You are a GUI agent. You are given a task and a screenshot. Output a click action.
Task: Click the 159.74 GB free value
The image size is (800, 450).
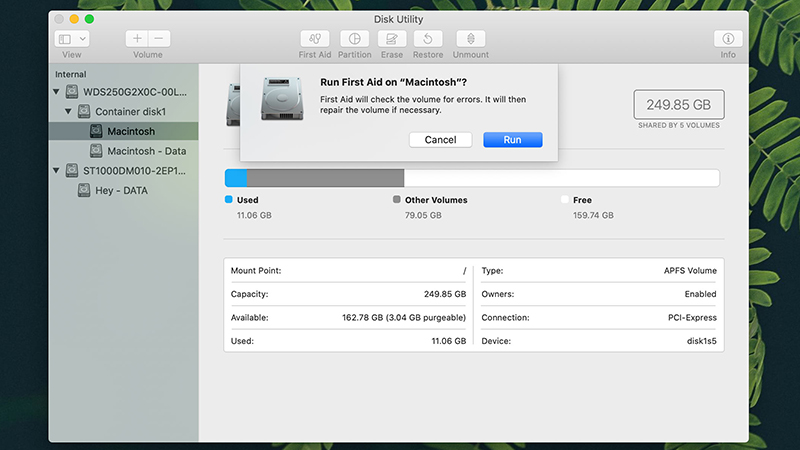593,215
